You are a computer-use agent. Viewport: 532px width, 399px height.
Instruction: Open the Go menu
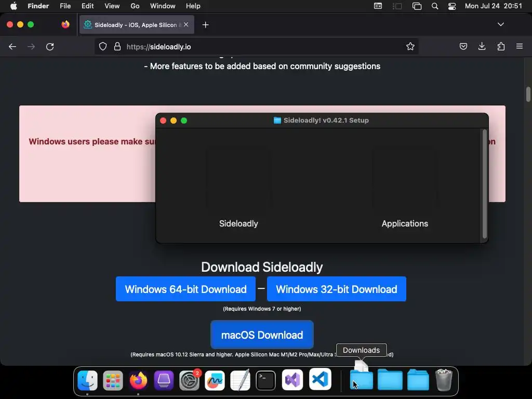[x=135, y=6]
